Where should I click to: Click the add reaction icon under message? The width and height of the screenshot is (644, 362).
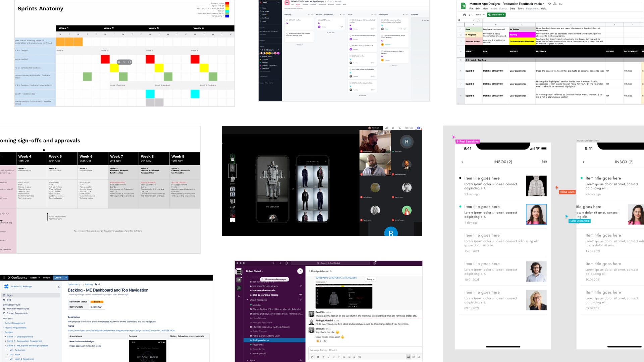coord(325,341)
